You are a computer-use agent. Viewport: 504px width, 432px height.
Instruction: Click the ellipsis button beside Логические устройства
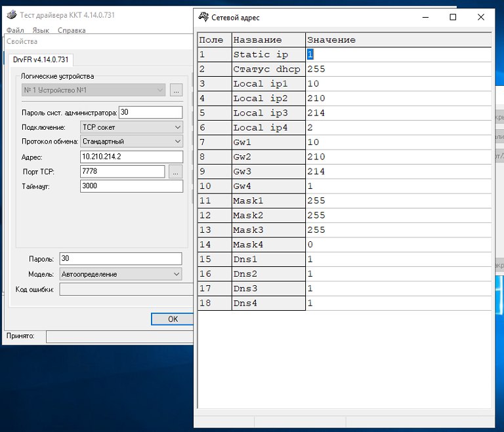click(x=176, y=90)
